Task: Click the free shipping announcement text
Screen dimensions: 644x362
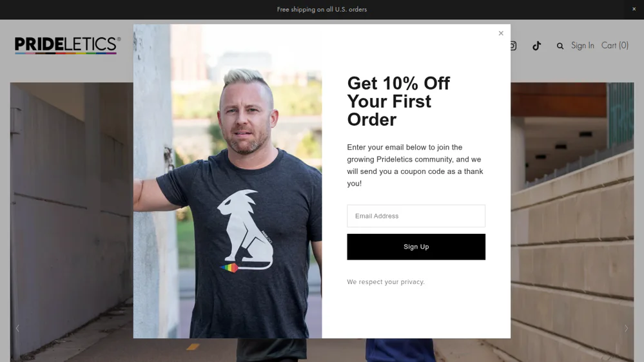Action: coord(322,10)
